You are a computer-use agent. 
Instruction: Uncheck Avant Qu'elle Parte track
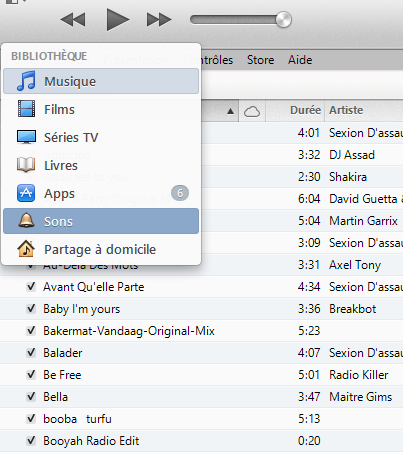pos(31,287)
